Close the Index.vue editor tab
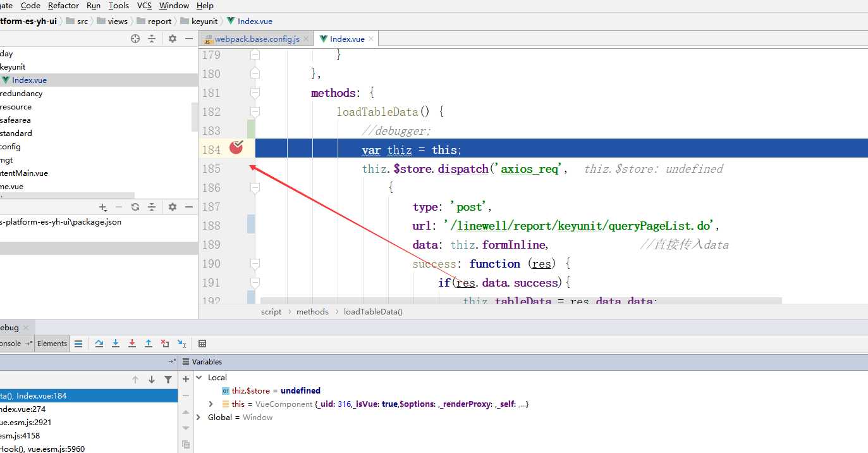The image size is (868, 453). click(371, 39)
